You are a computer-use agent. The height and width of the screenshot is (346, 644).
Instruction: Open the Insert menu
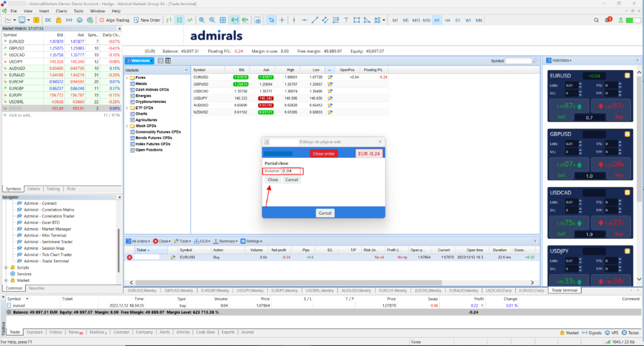point(44,11)
